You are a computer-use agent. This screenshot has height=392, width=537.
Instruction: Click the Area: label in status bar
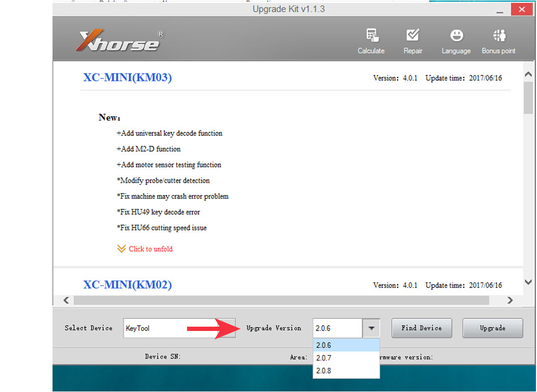pyautogui.click(x=299, y=357)
